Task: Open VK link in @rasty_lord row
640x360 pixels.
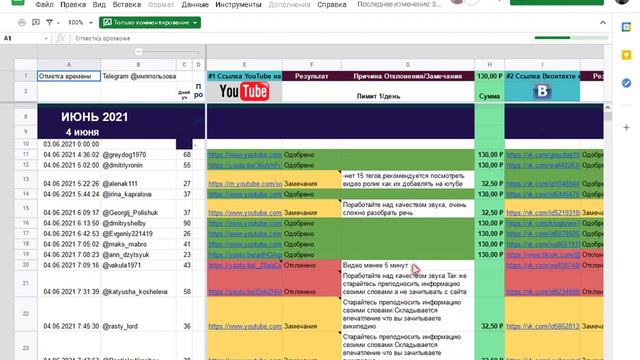Action: 543,326
